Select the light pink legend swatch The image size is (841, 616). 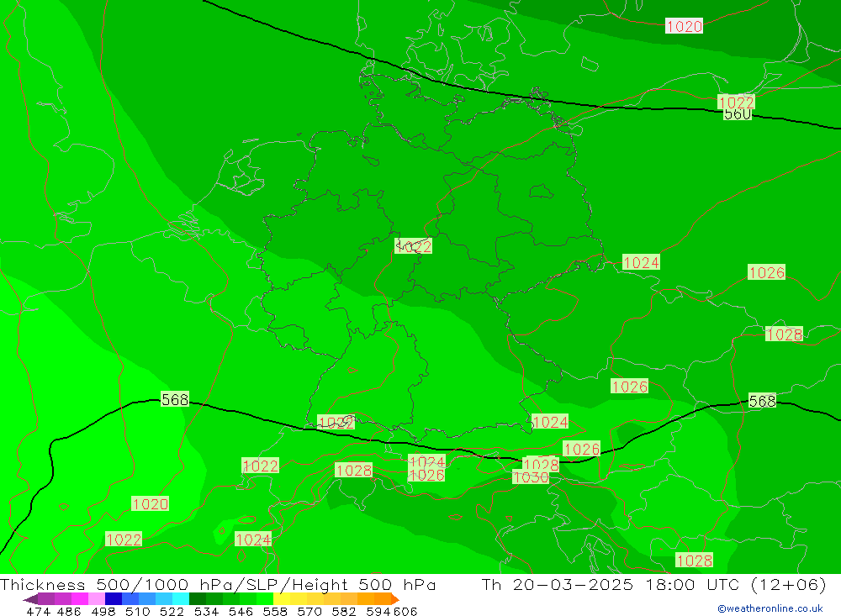point(96,599)
